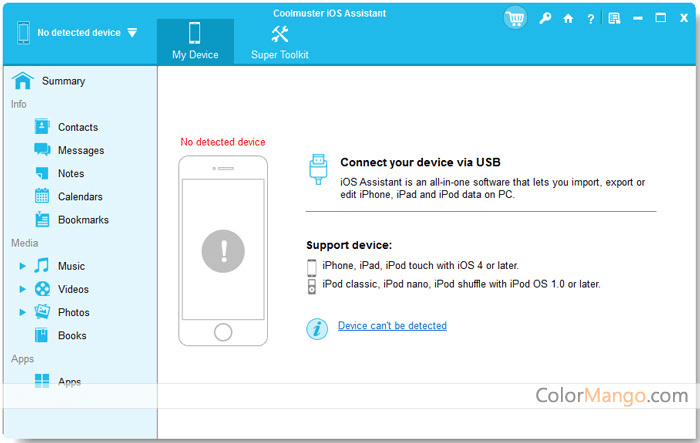The width and height of the screenshot is (700, 443).
Task: Click the Music note icon
Action: click(42, 266)
